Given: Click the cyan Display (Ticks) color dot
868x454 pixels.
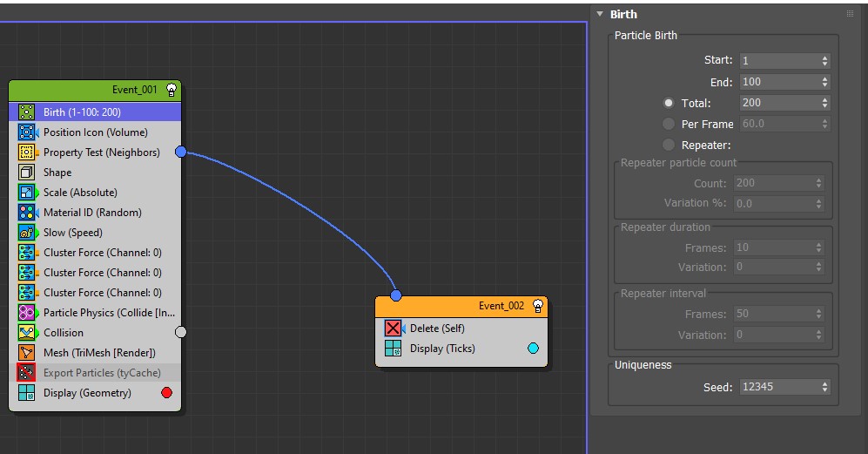Looking at the screenshot, I should [533, 348].
